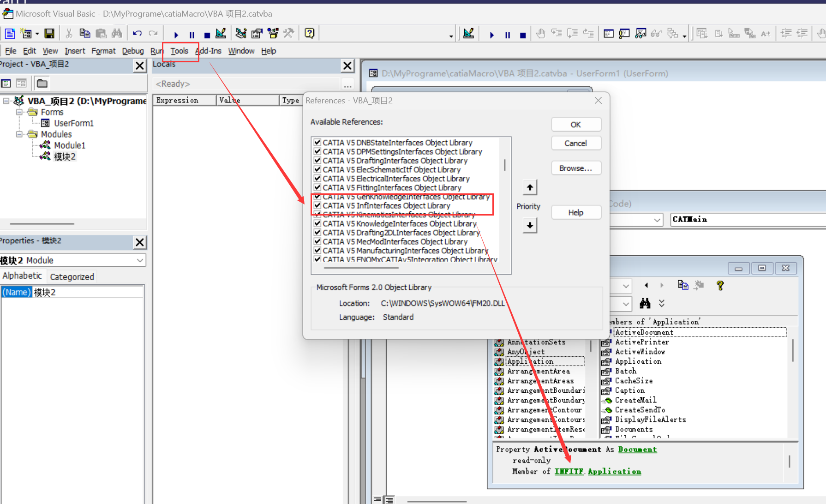Image resolution: width=826 pixels, height=504 pixels.
Task: Uncheck CATIA V5 KnowledgeInterfaces Object Library
Action: [317, 223]
